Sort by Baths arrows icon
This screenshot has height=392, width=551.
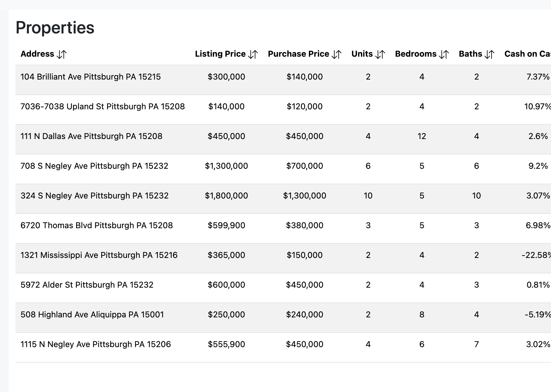pos(489,54)
